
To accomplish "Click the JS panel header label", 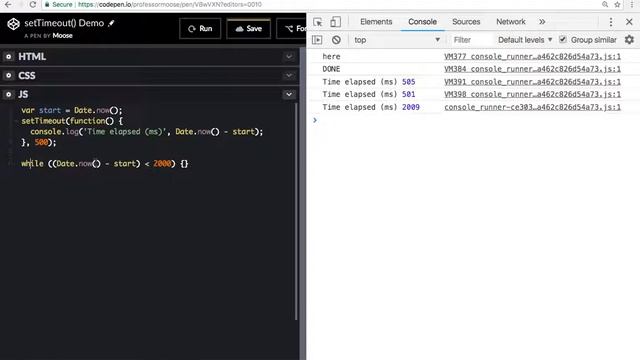I will coord(23,94).
